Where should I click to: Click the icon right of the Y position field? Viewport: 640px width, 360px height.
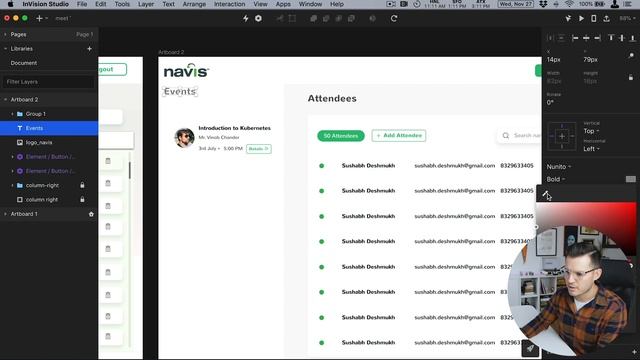point(631,56)
